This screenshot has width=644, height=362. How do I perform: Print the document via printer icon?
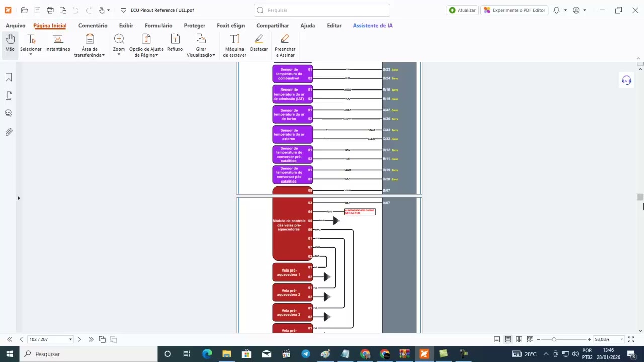coord(50,10)
